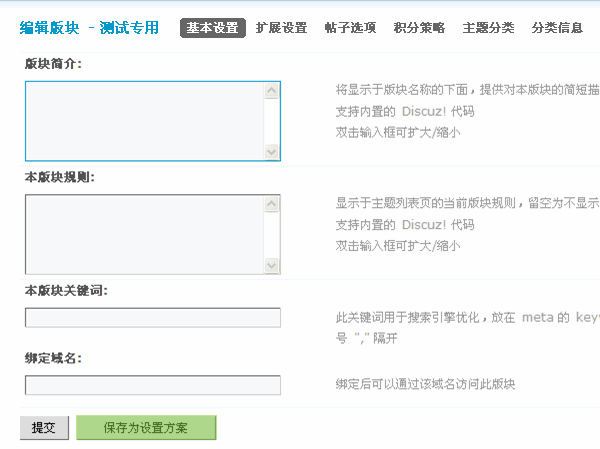Go to the 帖子选项 tab
Image resolution: width=600 pixels, height=449 pixels.
(x=351, y=28)
